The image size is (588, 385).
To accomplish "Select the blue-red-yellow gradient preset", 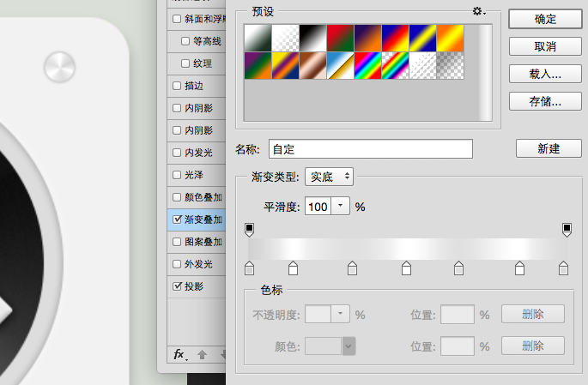I will click(395, 39).
